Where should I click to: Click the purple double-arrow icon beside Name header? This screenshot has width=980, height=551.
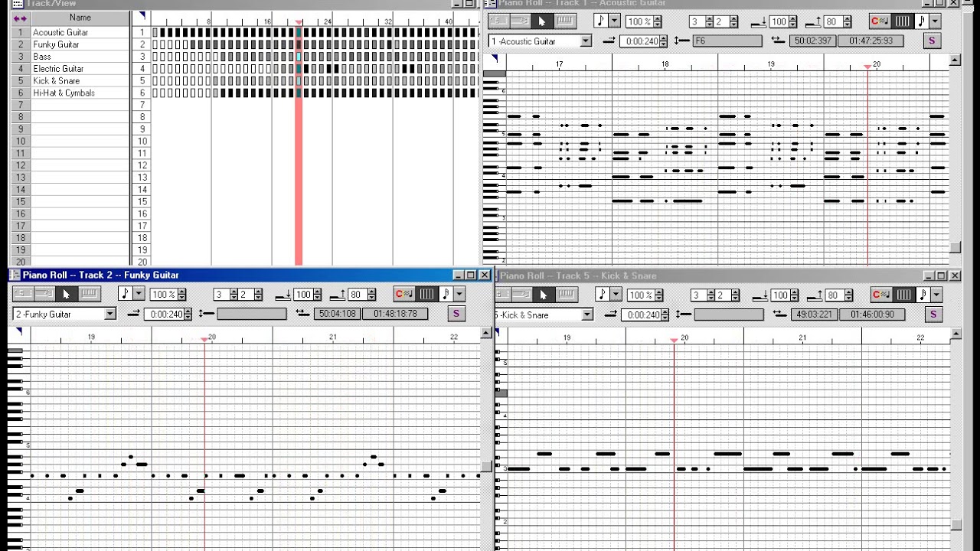point(21,18)
